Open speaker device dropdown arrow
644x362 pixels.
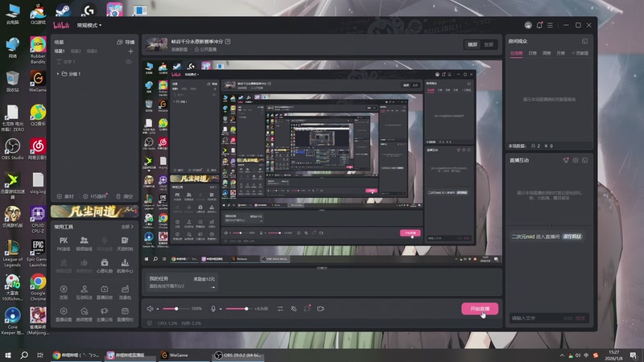tap(158, 309)
